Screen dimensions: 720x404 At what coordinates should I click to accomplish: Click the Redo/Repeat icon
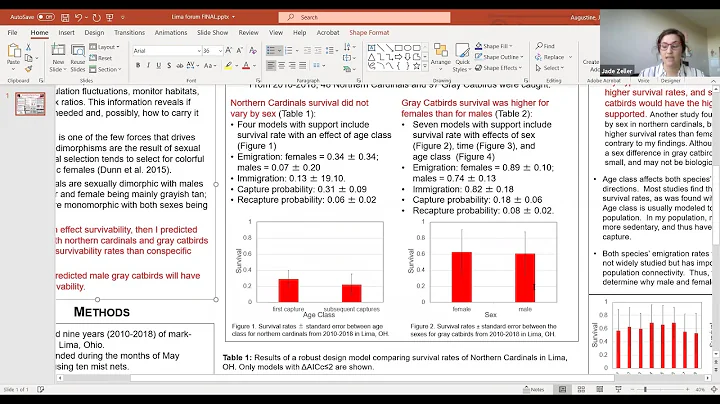click(x=96, y=17)
